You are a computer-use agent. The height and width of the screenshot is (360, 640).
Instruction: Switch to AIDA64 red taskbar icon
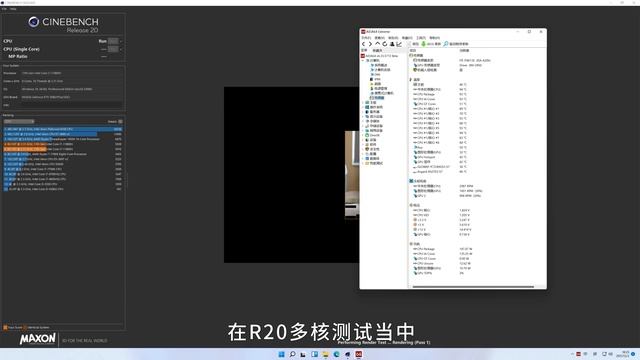pos(358,354)
